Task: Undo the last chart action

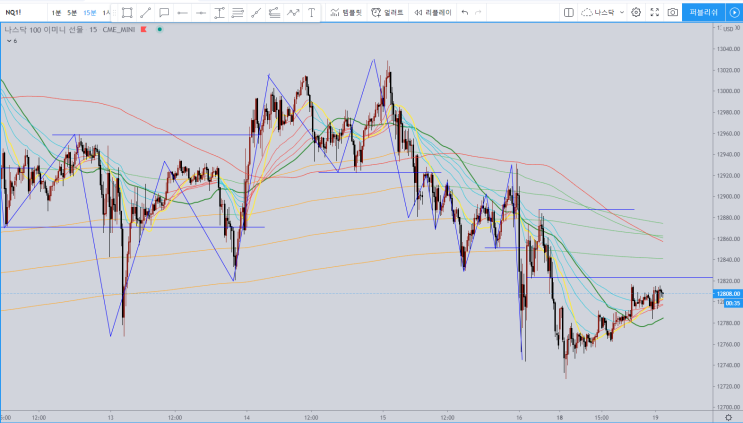Action: click(x=465, y=13)
